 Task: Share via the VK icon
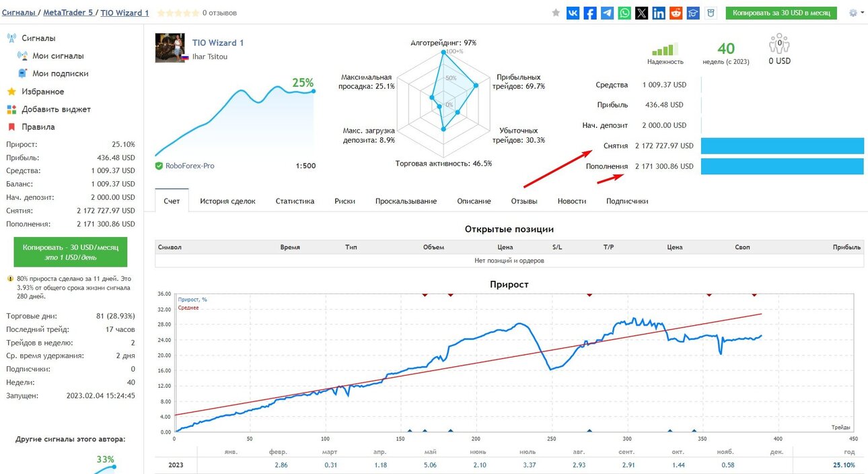coord(573,13)
